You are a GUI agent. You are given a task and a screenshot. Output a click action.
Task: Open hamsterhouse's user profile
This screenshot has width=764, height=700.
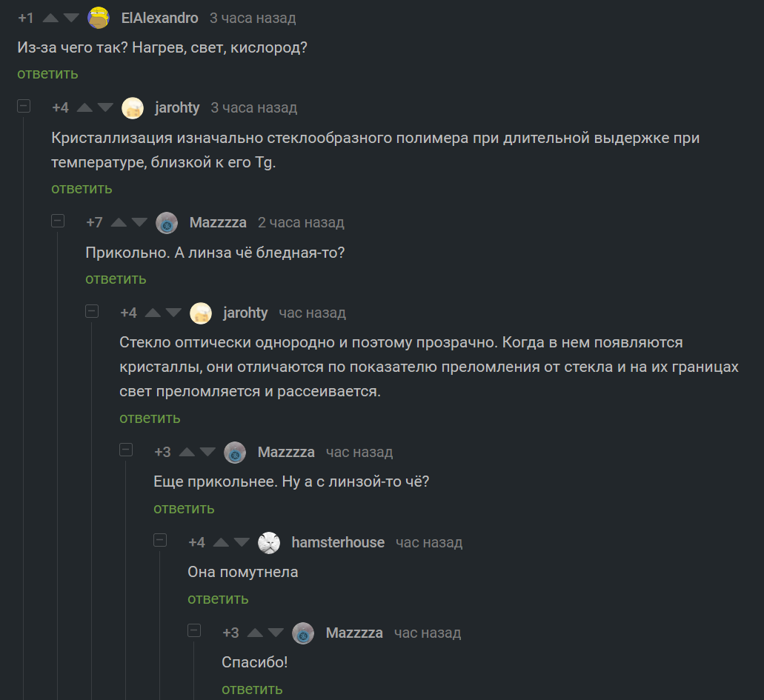tap(338, 543)
